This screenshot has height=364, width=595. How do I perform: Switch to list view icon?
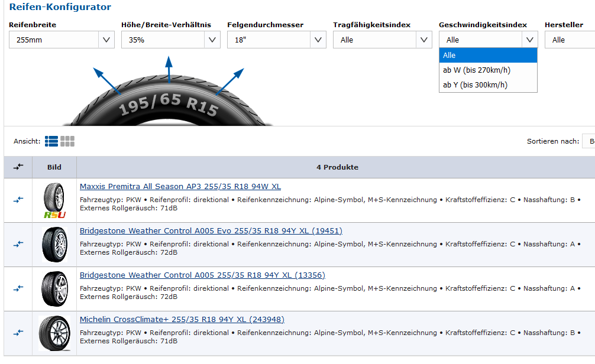click(x=51, y=141)
